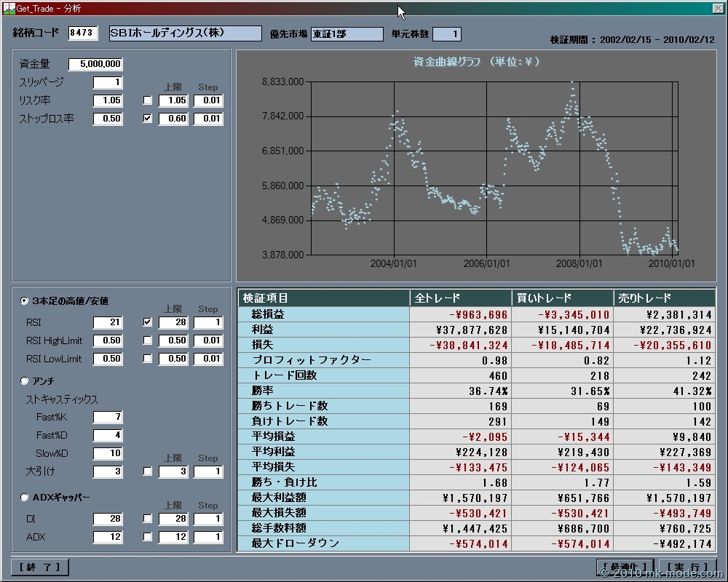Screen dimensions: 728x582
Task: Uncheck the ストップロス率 optimization checkbox
Action: pos(148,119)
